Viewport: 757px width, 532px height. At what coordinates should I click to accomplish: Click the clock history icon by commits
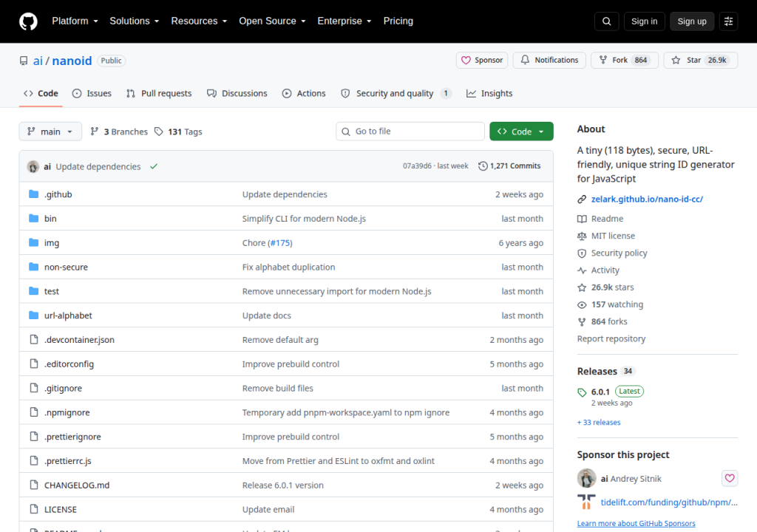(x=482, y=166)
